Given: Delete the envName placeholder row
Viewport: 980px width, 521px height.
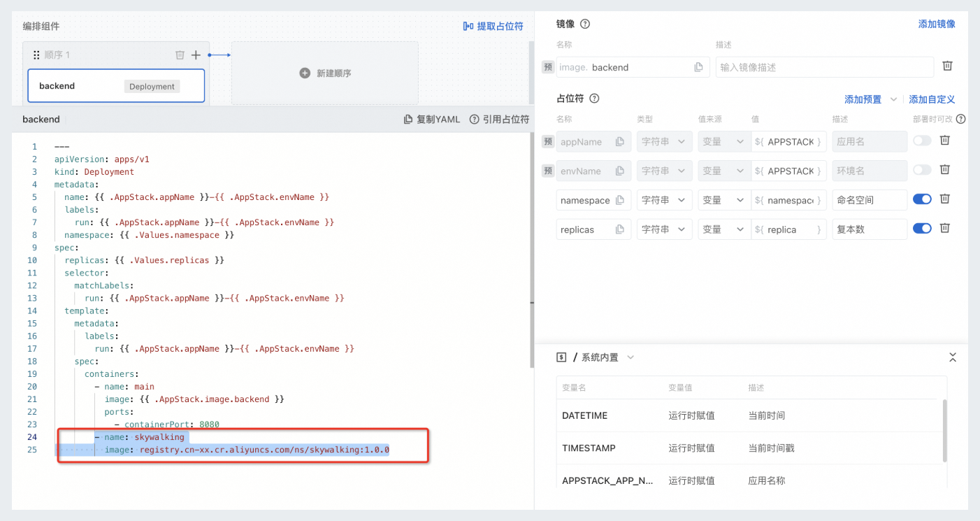Looking at the screenshot, I should (944, 169).
